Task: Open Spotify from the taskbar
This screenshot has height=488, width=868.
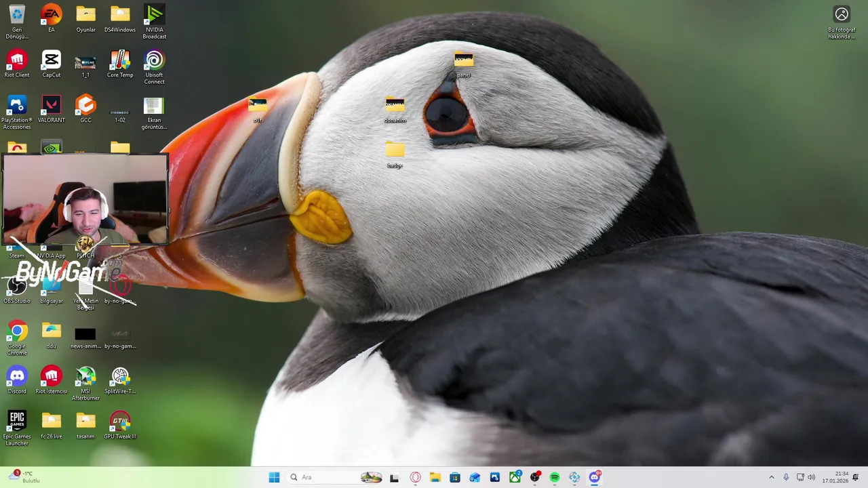Action: click(555, 477)
